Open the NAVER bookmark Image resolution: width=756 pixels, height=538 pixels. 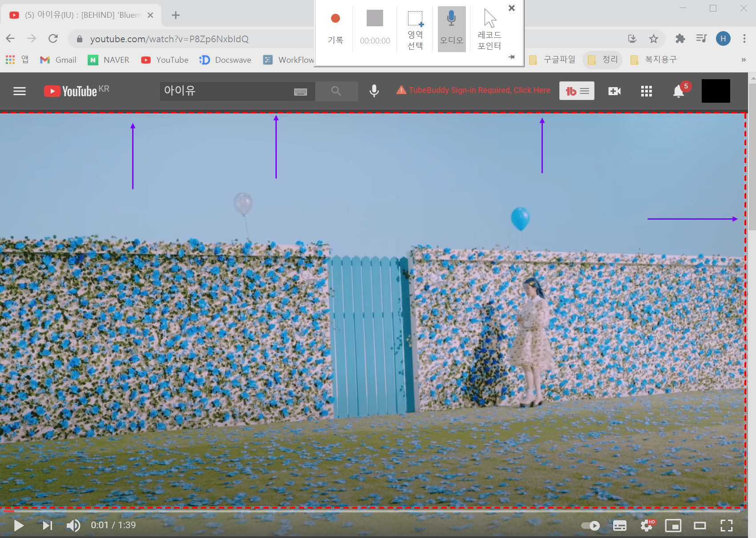109,60
